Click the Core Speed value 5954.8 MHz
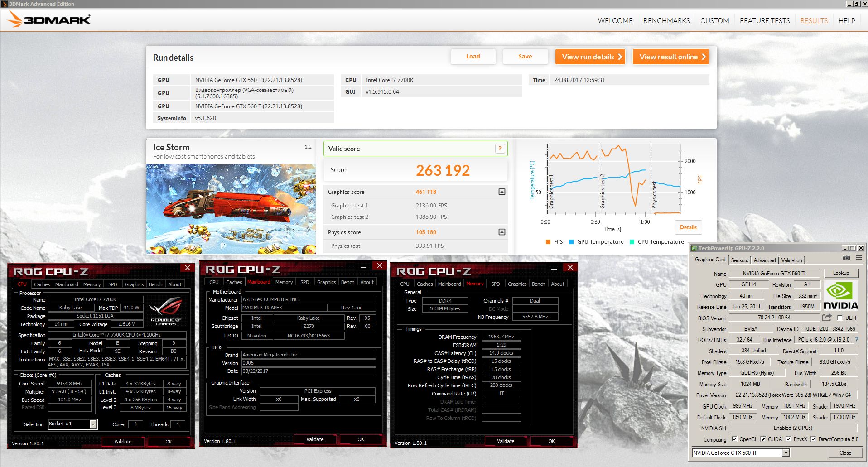868x467 pixels. (70, 384)
